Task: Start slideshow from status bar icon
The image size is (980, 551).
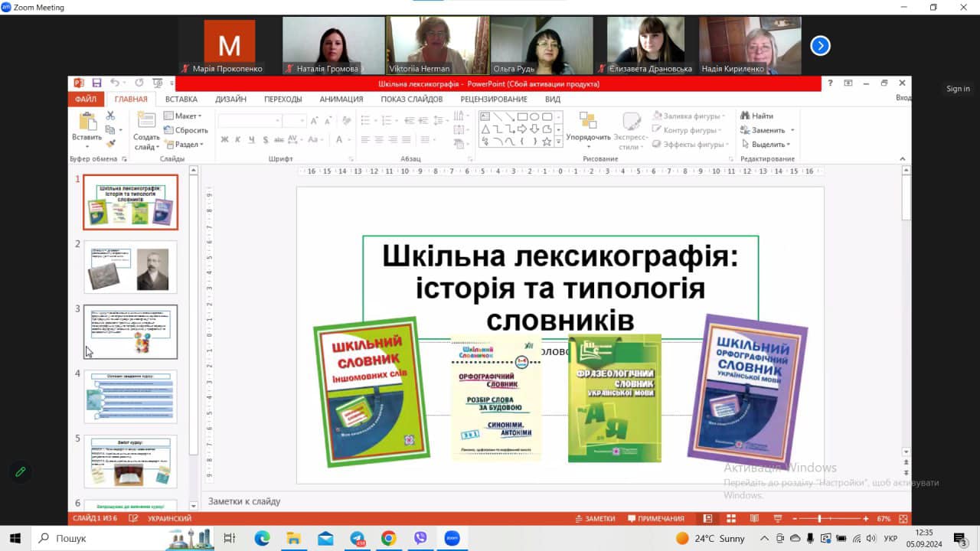Action: pyautogui.click(x=777, y=518)
